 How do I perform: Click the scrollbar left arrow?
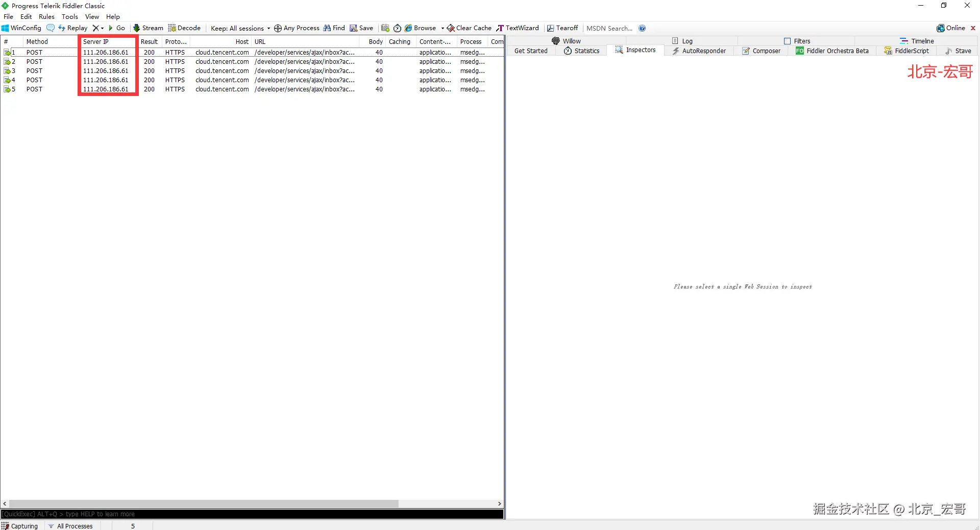coord(5,503)
